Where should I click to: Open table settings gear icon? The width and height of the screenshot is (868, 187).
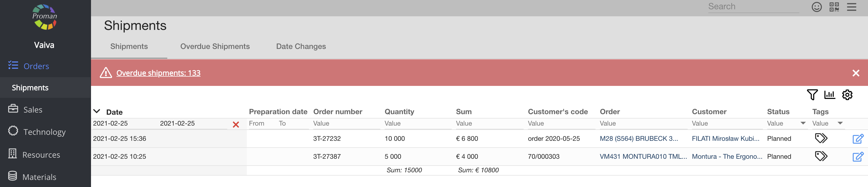pyautogui.click(x=847, y=95)
